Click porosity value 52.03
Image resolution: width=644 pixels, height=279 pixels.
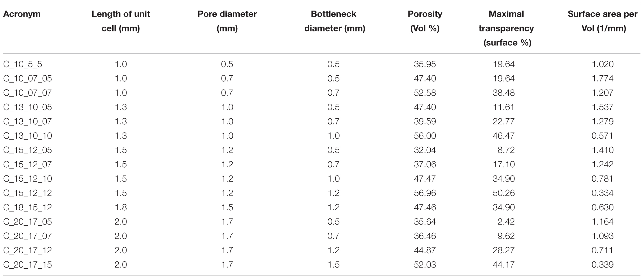pyautogui.click(x=425, y=264)
